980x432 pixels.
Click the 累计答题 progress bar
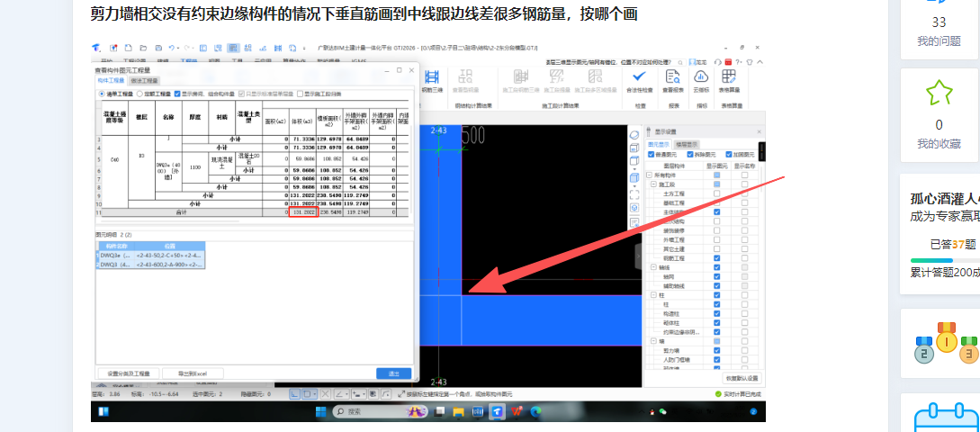pos(945,260)
